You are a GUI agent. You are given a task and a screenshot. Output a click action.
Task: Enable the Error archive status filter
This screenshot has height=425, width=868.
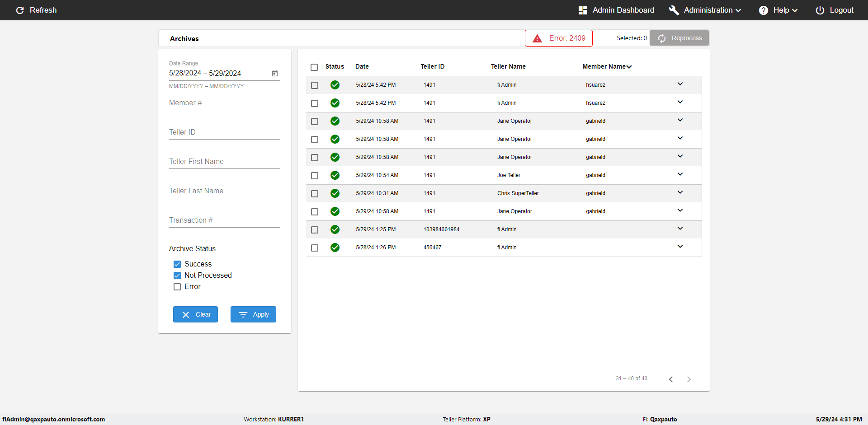tap(177, 287)
